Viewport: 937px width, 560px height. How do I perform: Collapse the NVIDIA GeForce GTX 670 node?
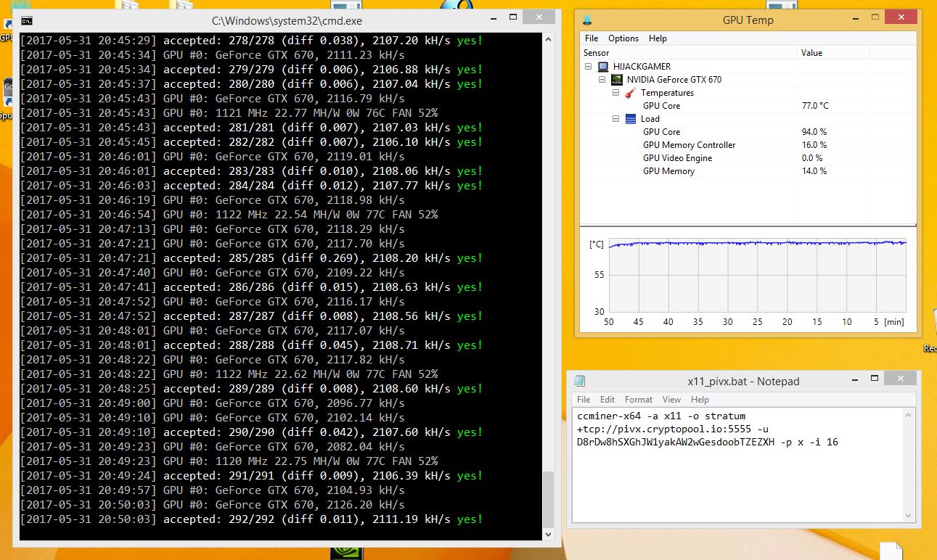602,80
